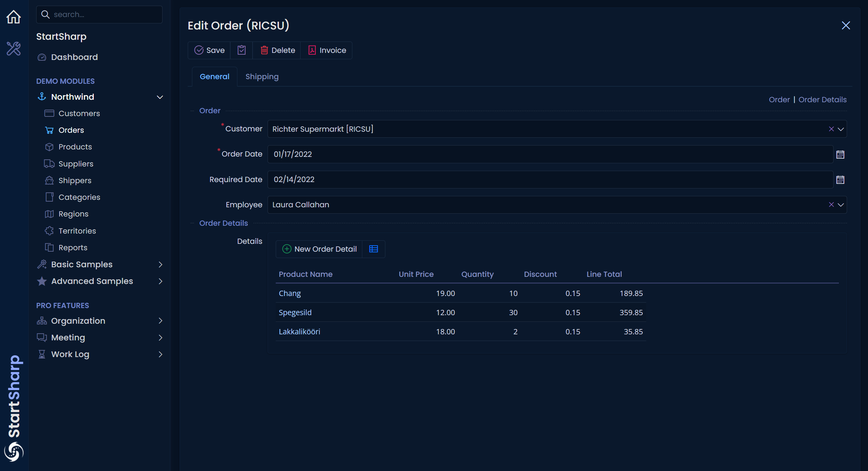Click New Order Detail button

point(319,249)
